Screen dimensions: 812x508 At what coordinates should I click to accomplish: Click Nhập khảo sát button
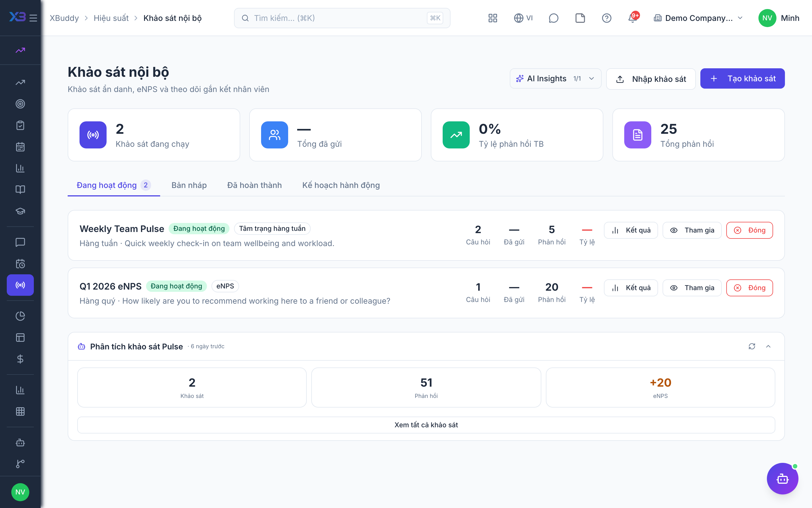point(651,79)
